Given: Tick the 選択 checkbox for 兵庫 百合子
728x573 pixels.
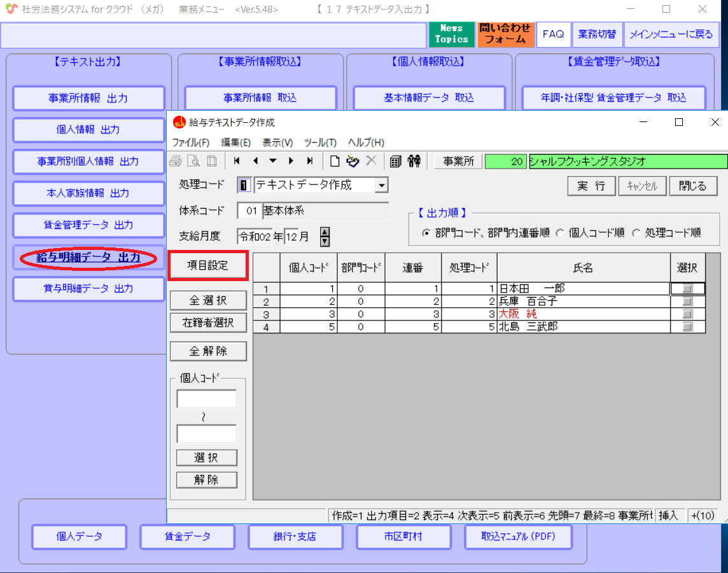Looking at the screenshot, I should tap(688, 301).
